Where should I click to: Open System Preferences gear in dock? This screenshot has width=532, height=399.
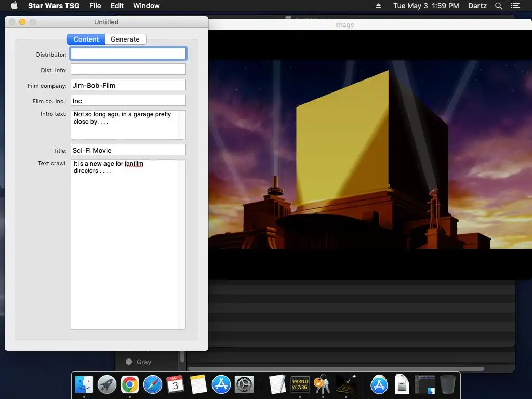pos(244,385)
